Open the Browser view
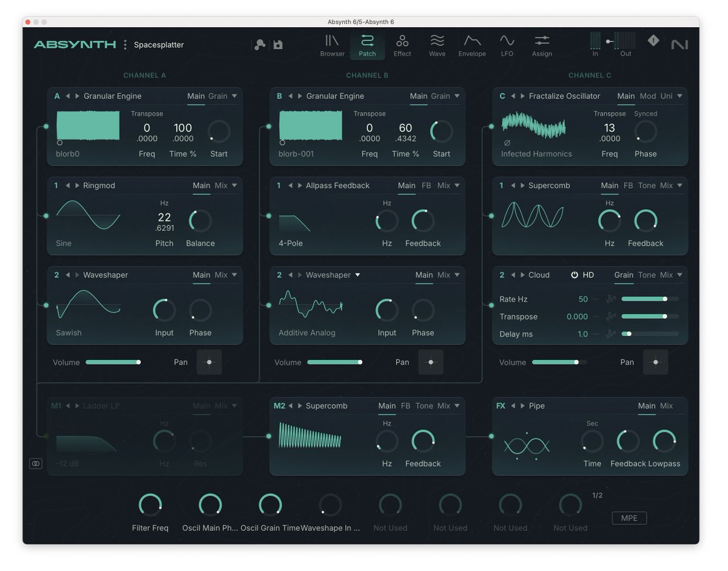 click(x=332, y=44)
